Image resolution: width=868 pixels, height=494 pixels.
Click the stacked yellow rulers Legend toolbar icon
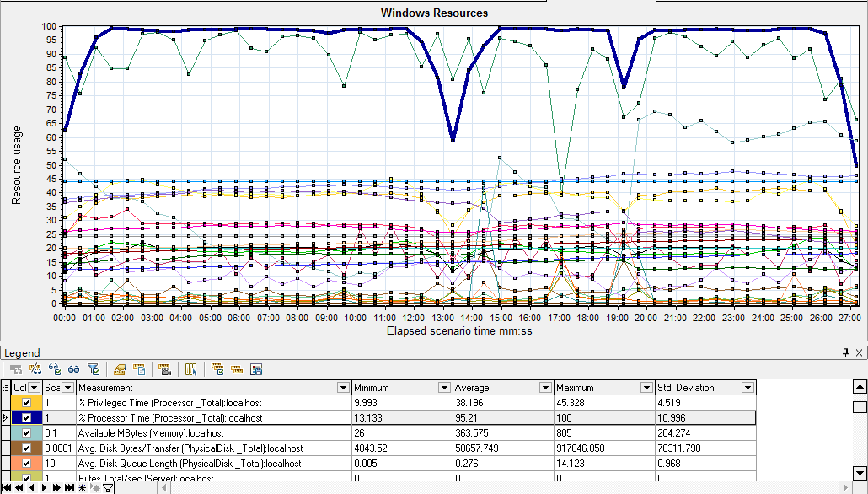click(237, 369)
